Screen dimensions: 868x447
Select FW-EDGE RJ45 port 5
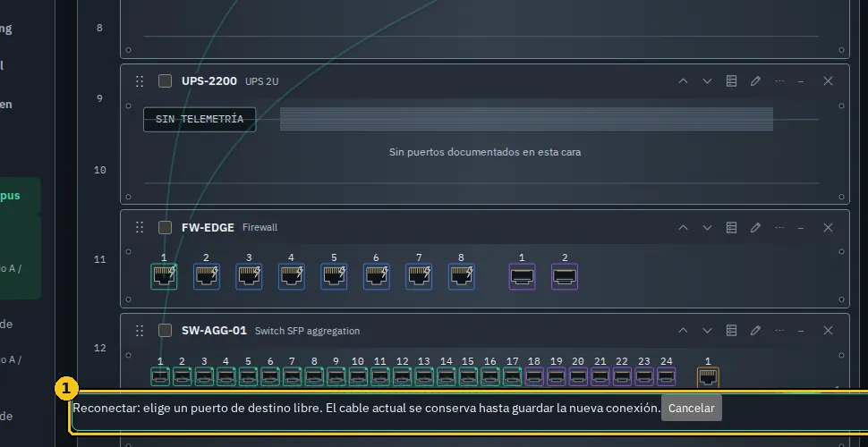(335, 276)
